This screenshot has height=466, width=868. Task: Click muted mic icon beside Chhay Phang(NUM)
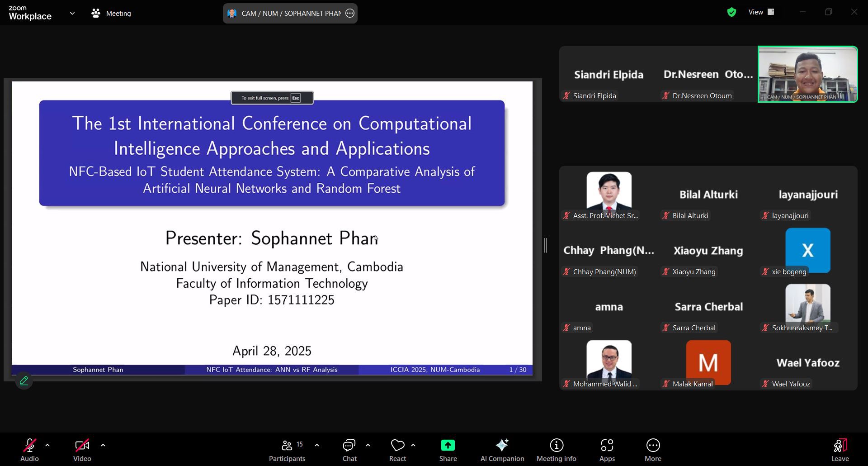tap(566, 271)
